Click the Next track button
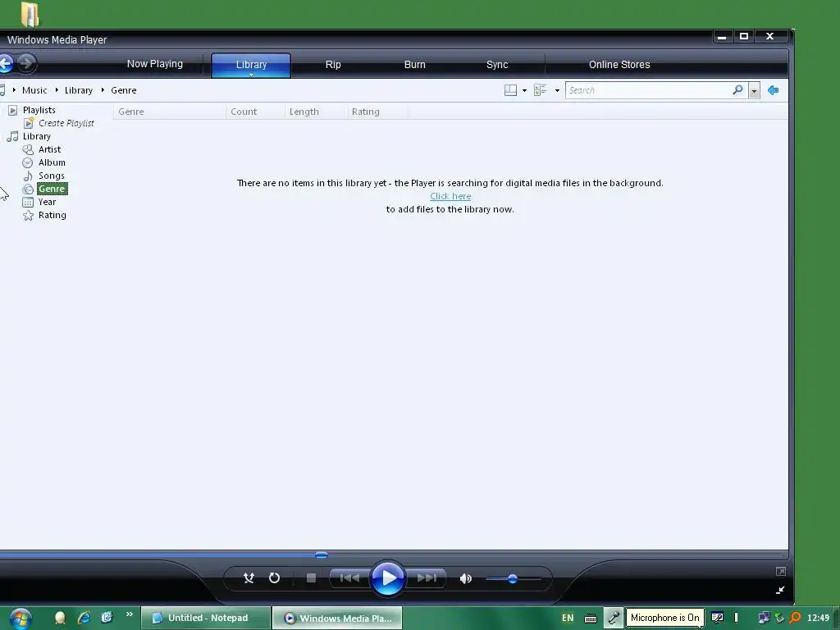This screenshot has height=630, width=840. 427,578
